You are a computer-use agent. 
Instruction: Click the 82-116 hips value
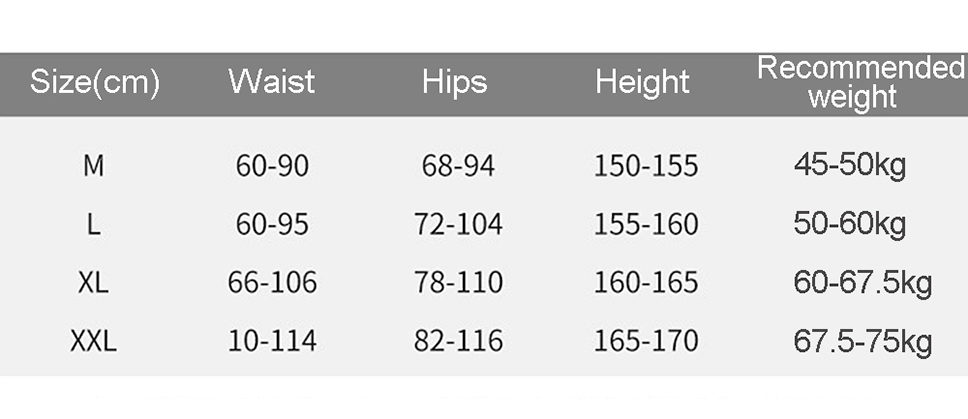458,342
